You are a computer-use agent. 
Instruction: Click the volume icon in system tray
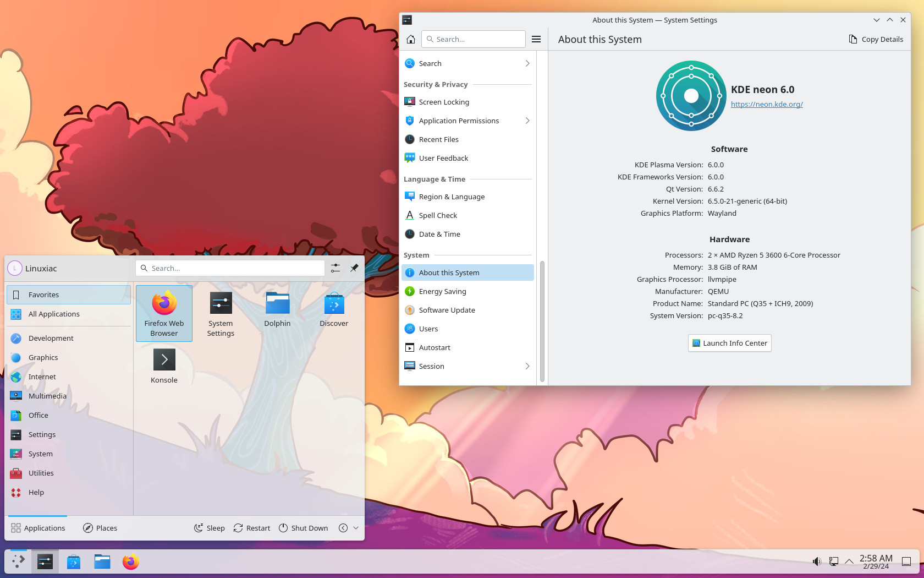[x=817, y=561]
